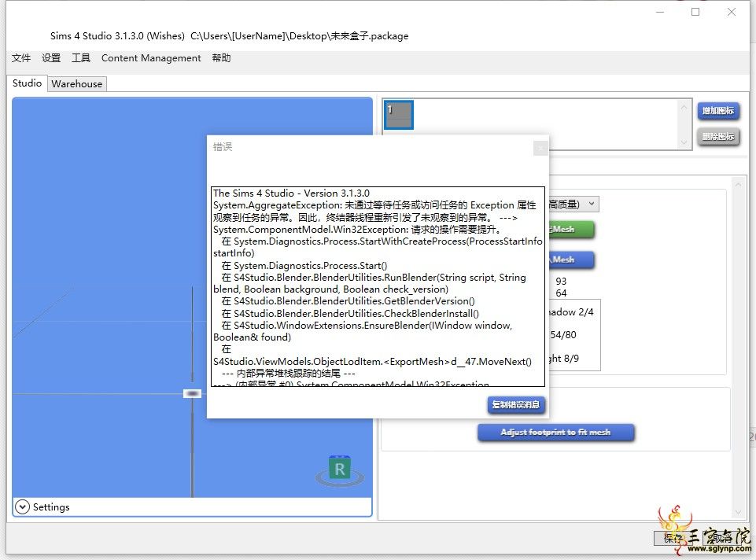Viewport: 756px width, 560px height.
Task: Open the 高质量 quality dropdown
Action: pos(573,204)
